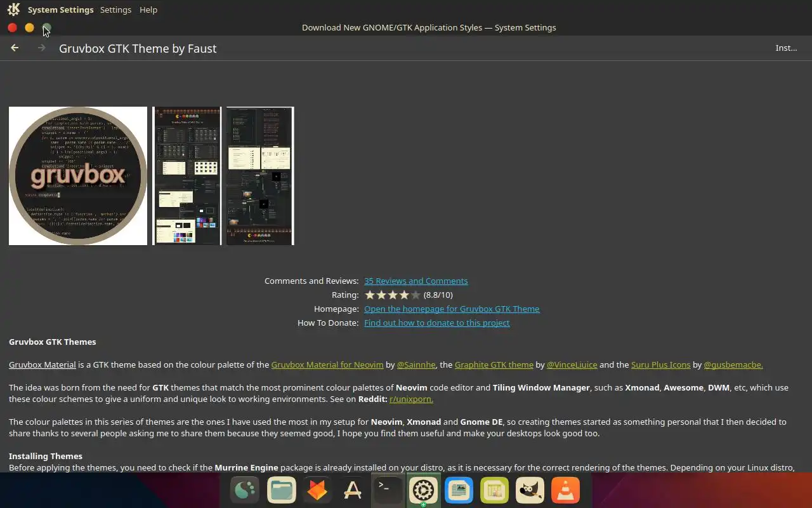Image resolution: width=812 pixels, height=508 pixels.
Task: Click the Install button at top right
Action: (786, 48)
